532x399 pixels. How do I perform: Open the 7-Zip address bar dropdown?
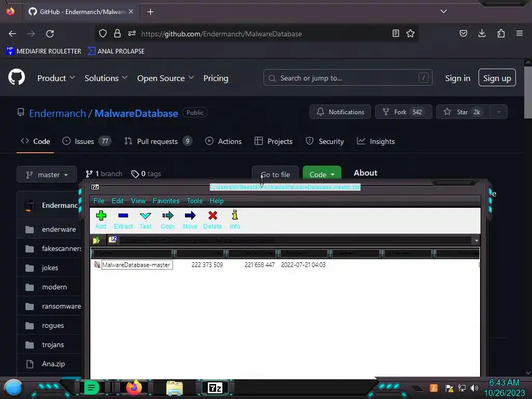(x=476, y=241)
